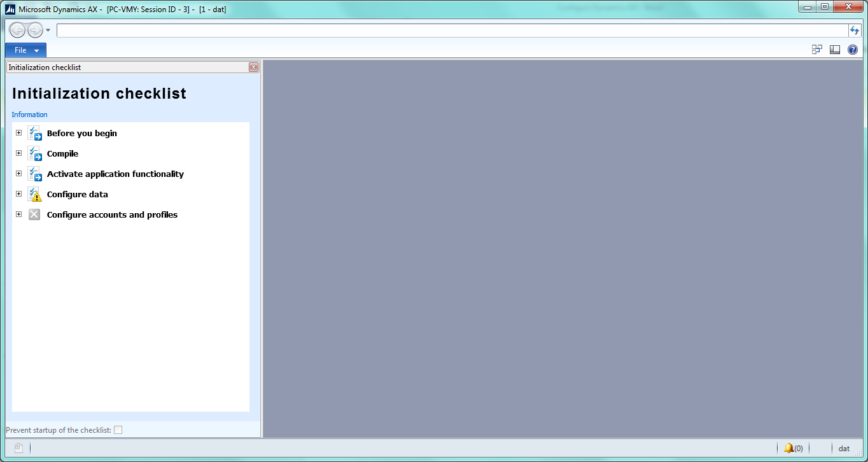The image size is (868, 462).
Task: Close the Initialization checklist pane
Action: click(x=254, y=67)
